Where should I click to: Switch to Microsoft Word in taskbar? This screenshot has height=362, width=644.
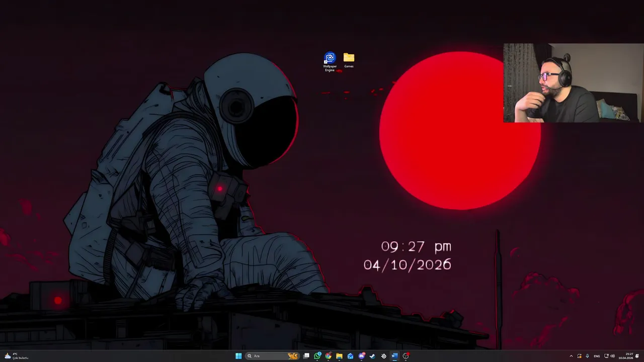(x=394, y=356)
